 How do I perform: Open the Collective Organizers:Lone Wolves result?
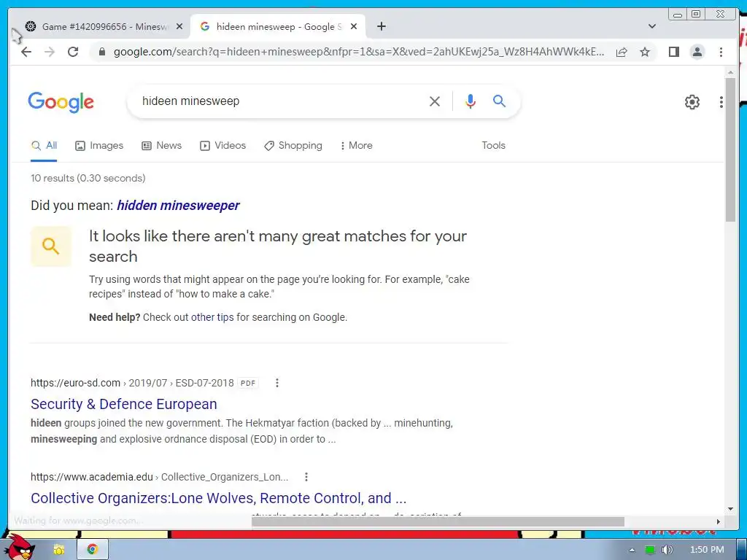[219, 498]
